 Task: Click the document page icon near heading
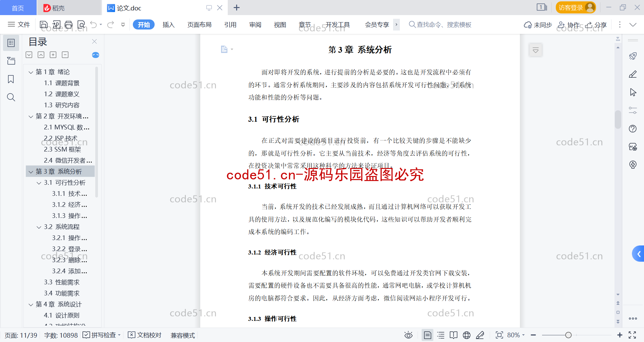224,49
